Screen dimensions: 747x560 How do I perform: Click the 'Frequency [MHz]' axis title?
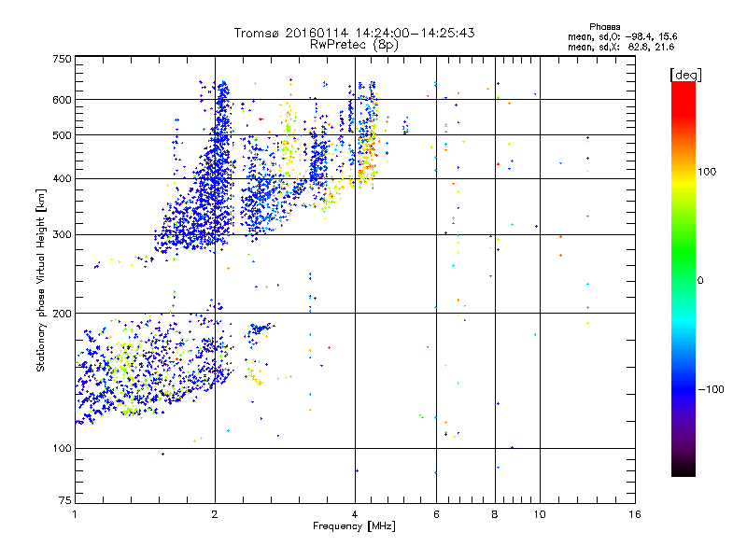tap(354, 526)
